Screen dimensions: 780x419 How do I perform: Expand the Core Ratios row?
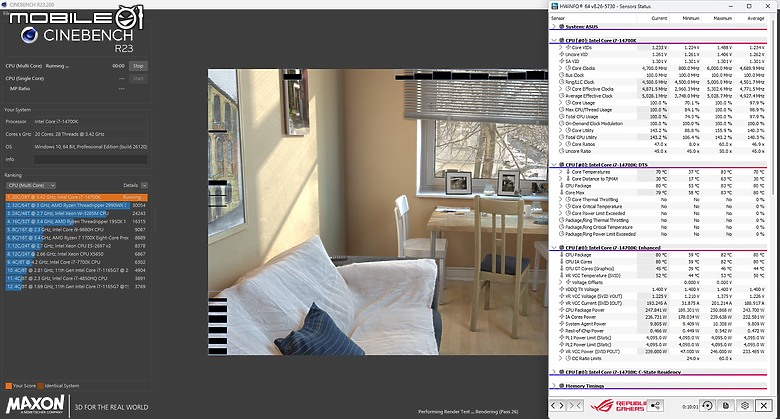click(561, 144)
